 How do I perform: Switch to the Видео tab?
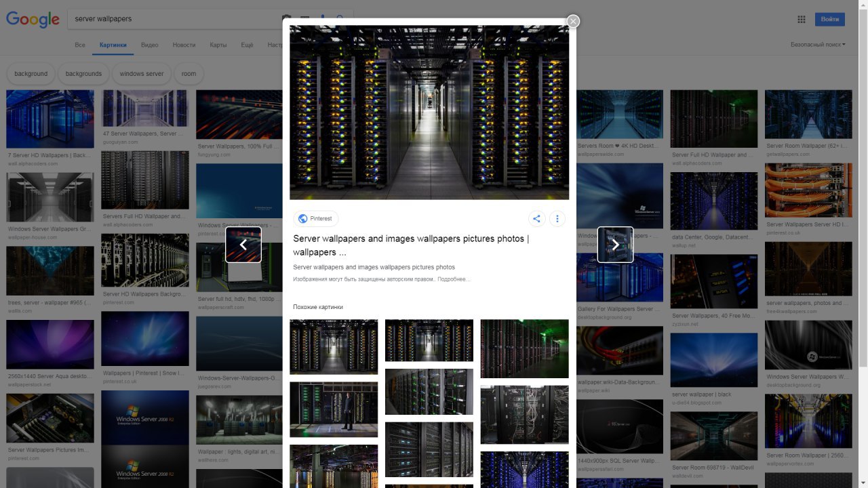click(150, 45)
